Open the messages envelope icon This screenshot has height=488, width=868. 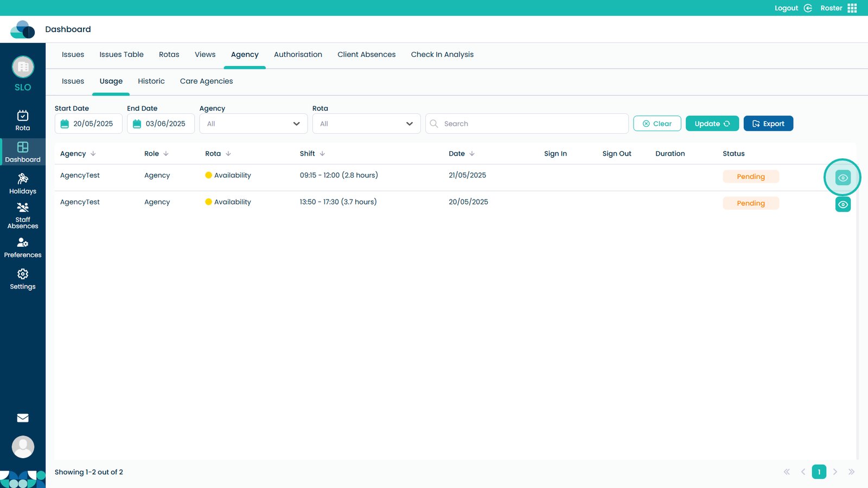(23, 418)
